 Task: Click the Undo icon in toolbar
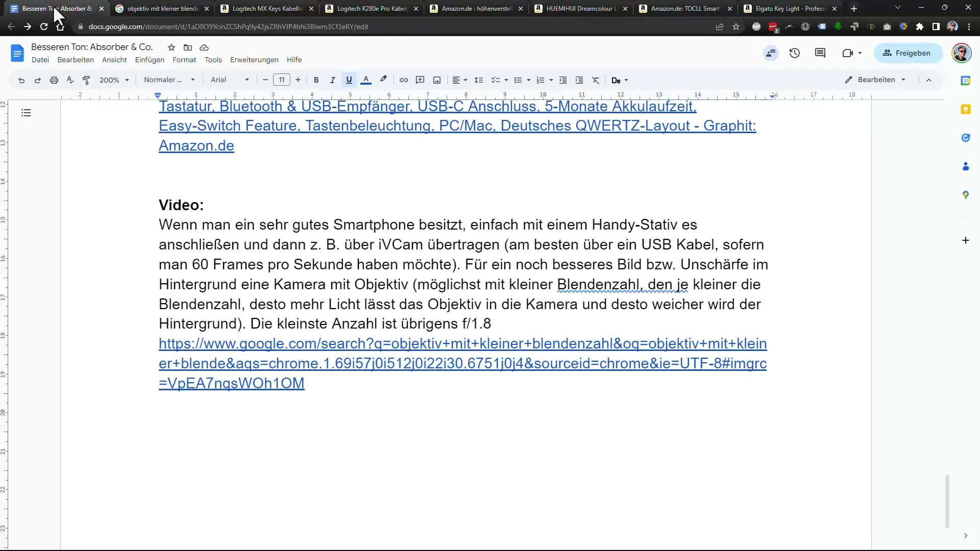click(x=21, y=80)
